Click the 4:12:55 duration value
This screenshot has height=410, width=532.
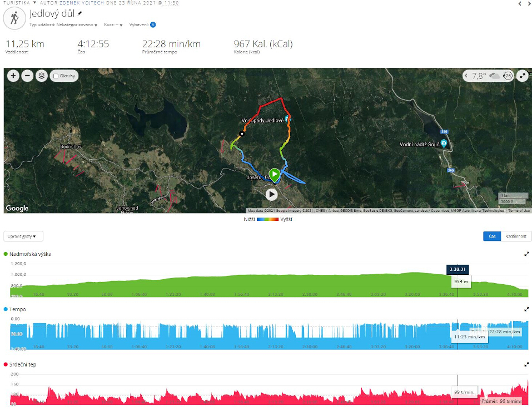tap(93, 44)
